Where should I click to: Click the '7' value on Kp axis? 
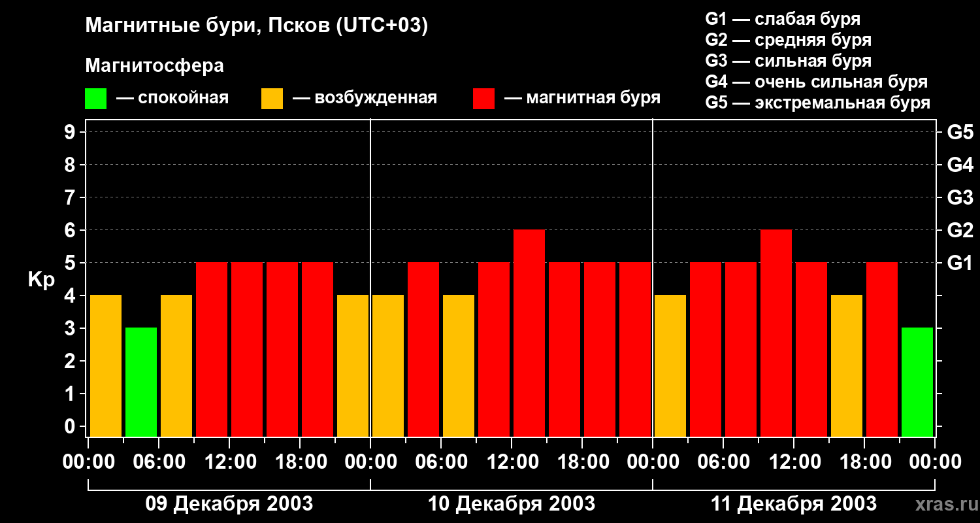click(71, 197)
